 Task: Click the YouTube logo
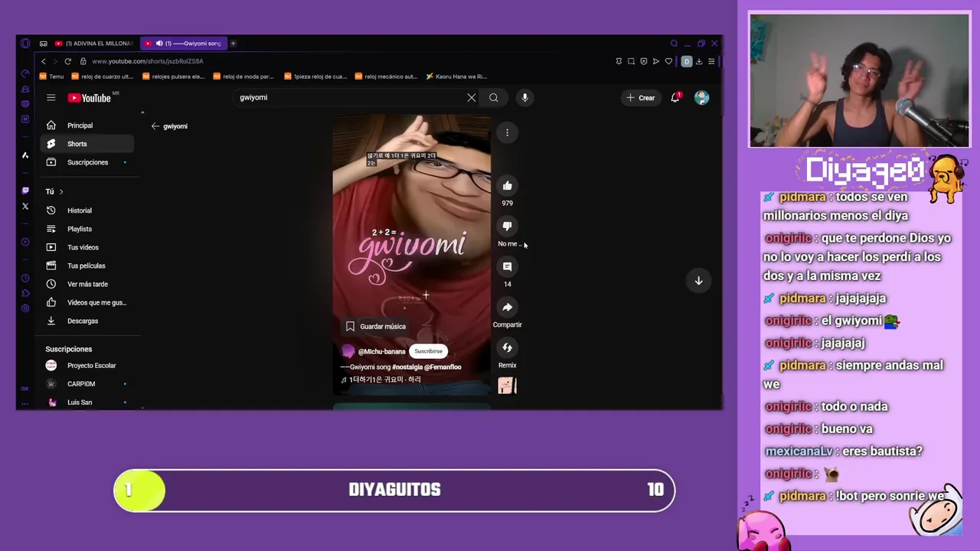[90, 98]
